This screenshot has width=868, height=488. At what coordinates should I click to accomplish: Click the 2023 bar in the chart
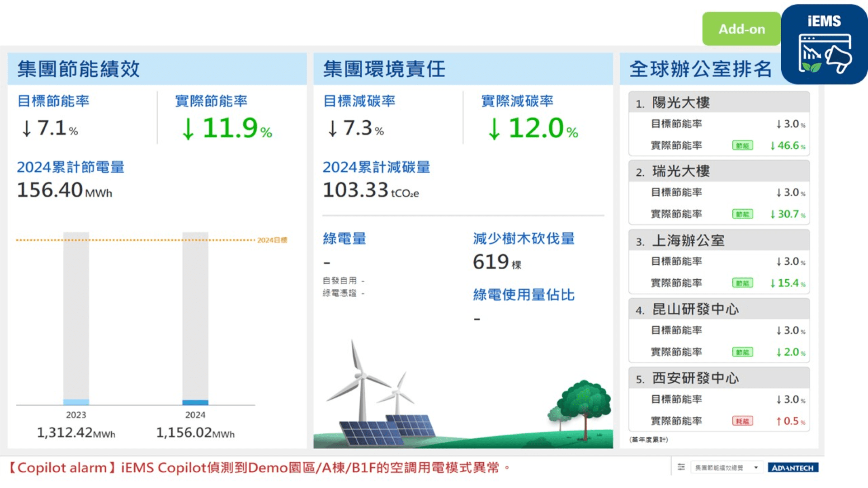76,319
